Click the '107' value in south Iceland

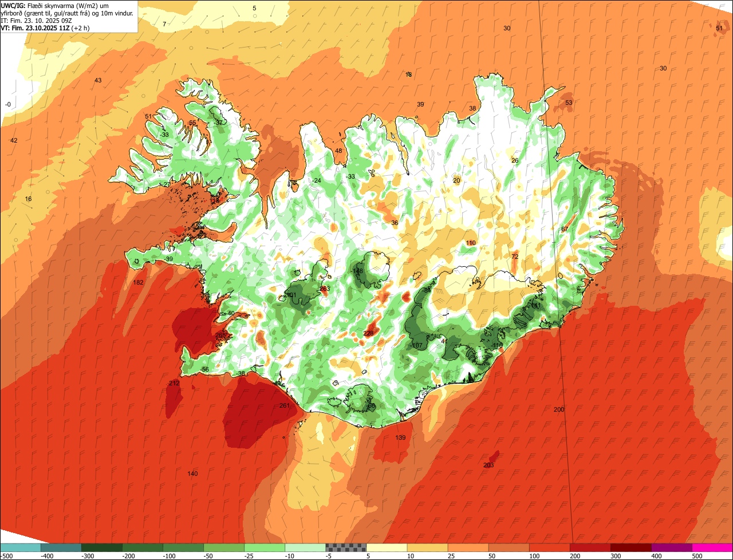(x=417, y=345)
